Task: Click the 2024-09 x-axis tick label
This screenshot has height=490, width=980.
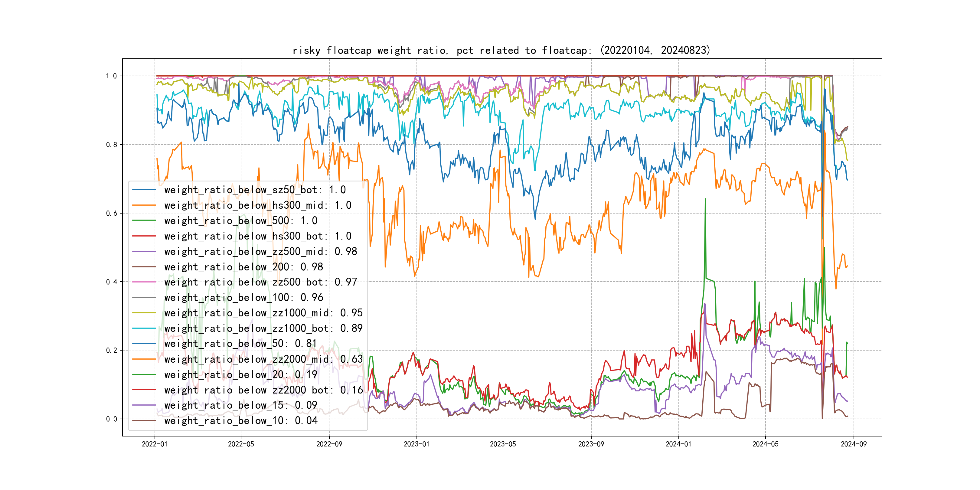Action: pyautogui.click(x=853, y=444)
